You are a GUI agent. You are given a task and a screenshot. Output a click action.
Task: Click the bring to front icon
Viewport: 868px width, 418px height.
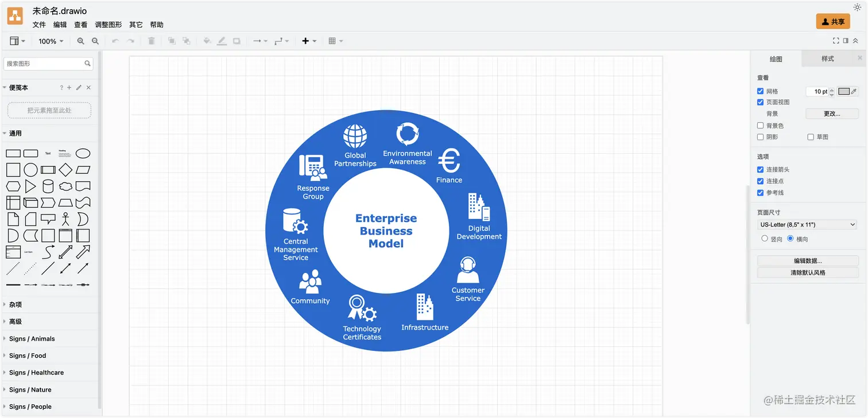(172, 41)
